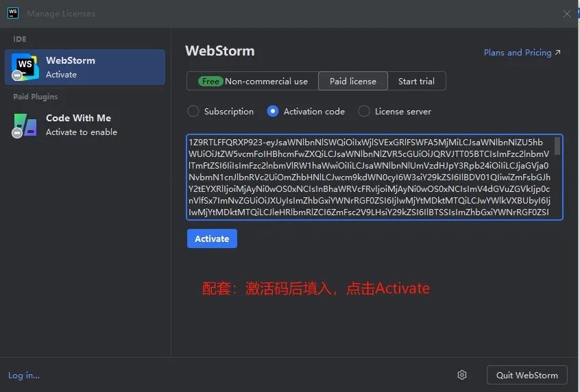Open Plans and Pricing link

pyautogui.click(x=522, y=53)
